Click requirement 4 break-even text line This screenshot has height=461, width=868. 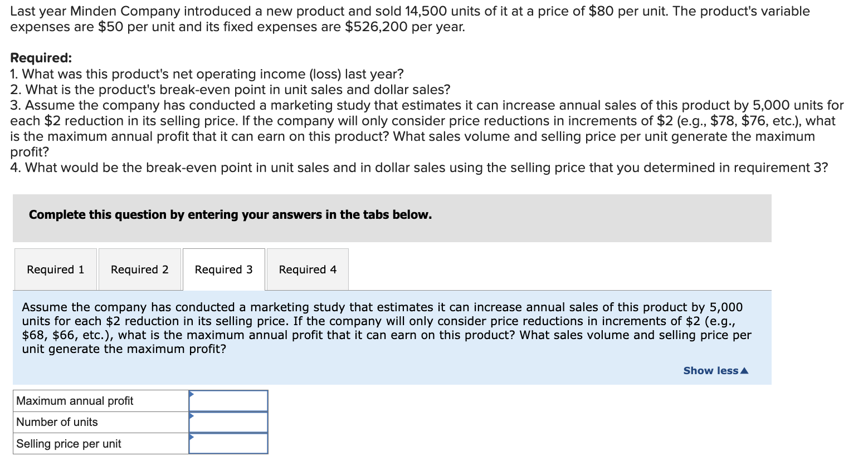point(418,168)
